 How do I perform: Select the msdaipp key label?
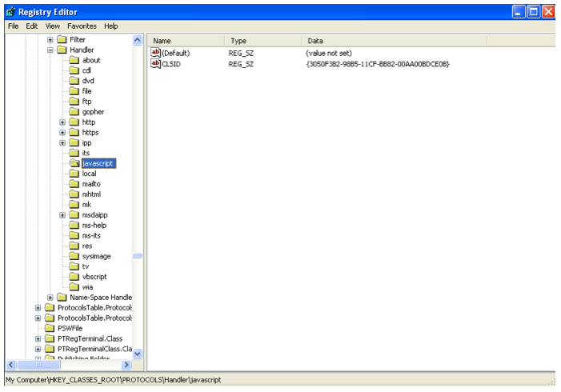pyautogui.click(x=94, y=215)
